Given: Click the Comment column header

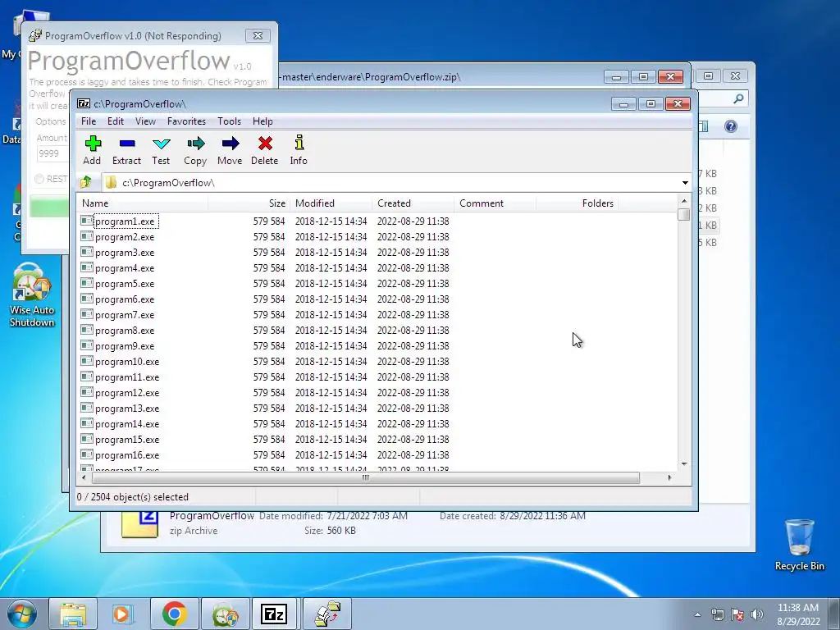Looking at the screenshot, I should [495, 203].
